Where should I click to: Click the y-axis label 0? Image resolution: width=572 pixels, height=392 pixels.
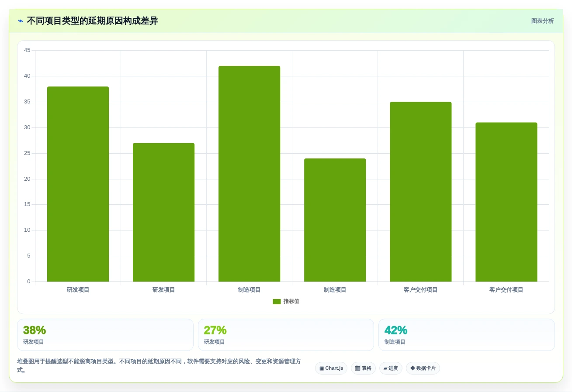point(29,282)
